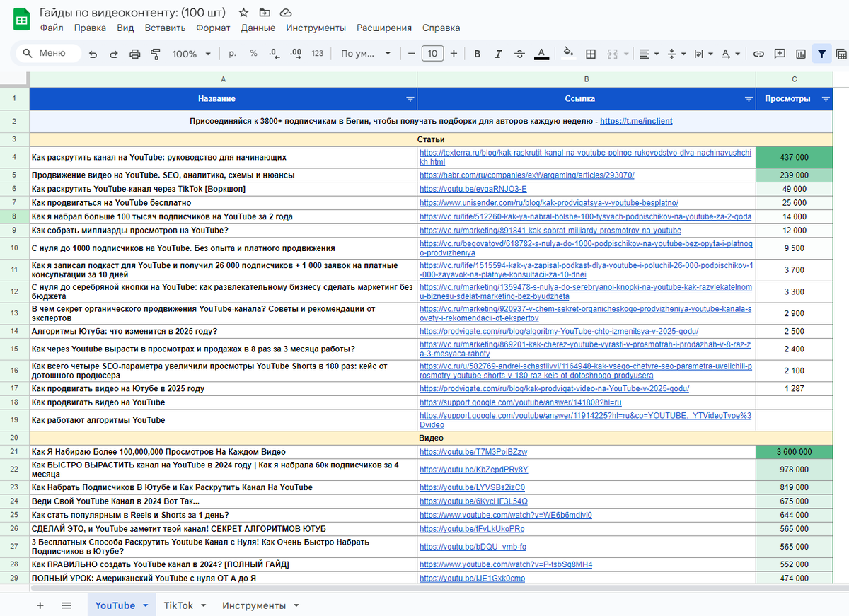This screenshot has width=849, height=616.
Task: Decrease font size with minus button
Action: 411,54
